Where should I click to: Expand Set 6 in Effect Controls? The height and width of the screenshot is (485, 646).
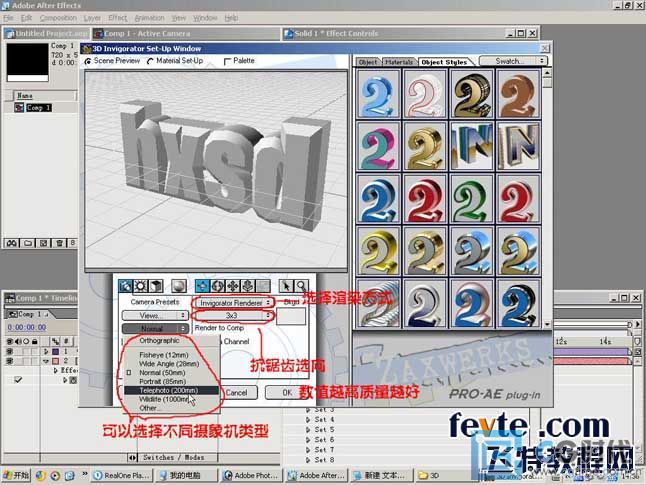[x=308, y=440]
